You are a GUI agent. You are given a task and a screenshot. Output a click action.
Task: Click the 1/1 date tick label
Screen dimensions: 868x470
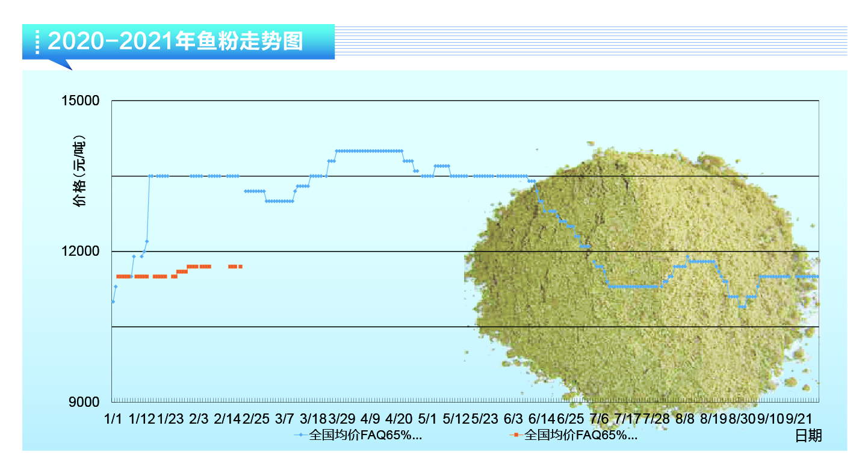pos(113,418)
